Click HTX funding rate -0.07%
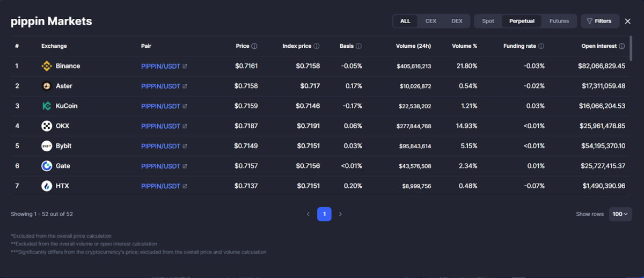The height and width of the screenshot is (278, 644). tap(534, 186)
